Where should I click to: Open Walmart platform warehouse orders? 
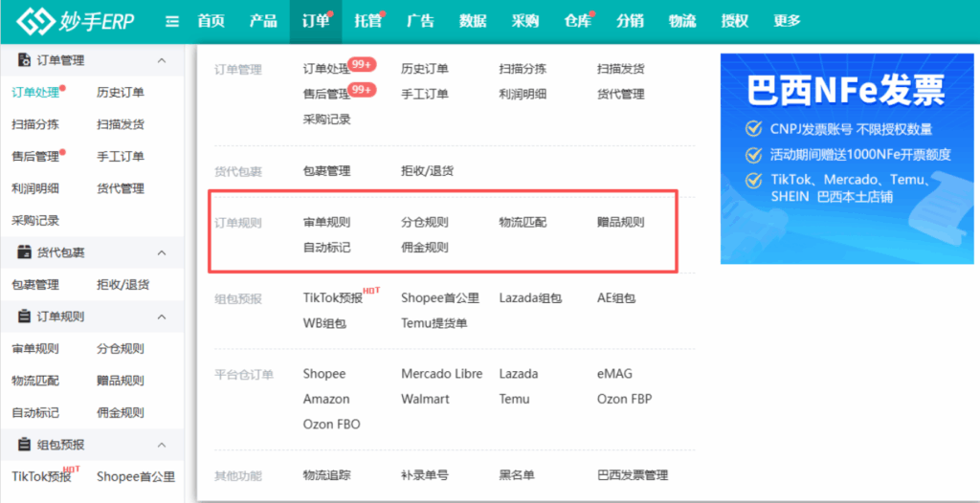pyautogui.click(x=425, y=400)
